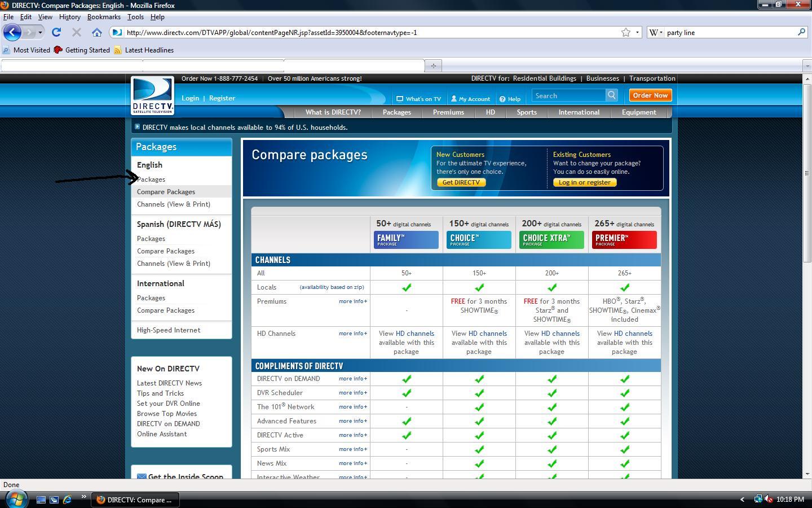Image resolution: width=812 pixels, height=508 pixels.
Task: Go to the Firefox home page icon
Action: coord(97,32)
